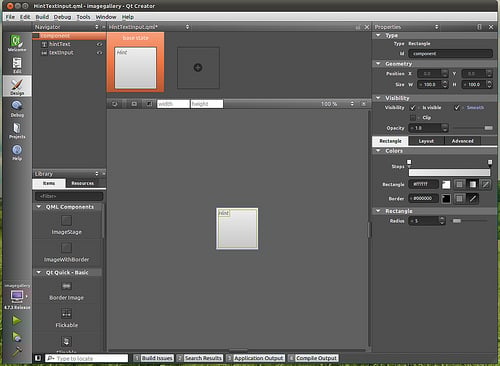Open the Projects mode
This screenshot has width=500, height=366.
17,131
